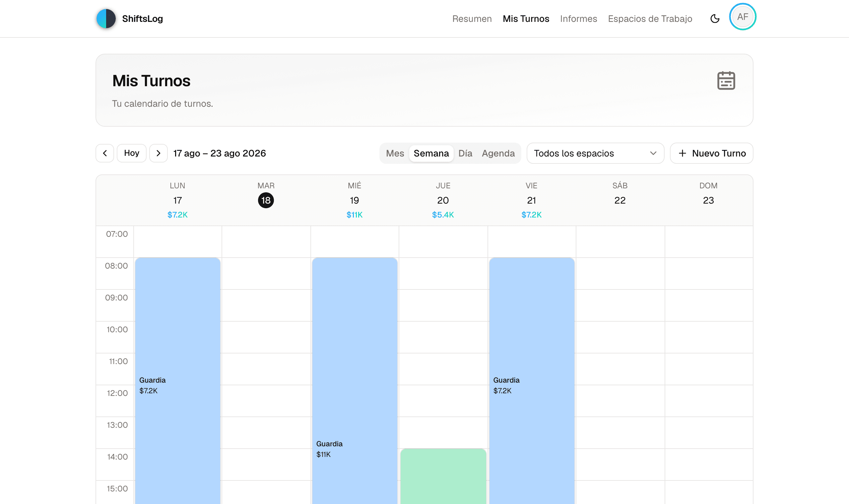Click the calendar icon in Mis Turnos header
The height and width of the screenshot is (504, 849).
[x=726, y=81]
